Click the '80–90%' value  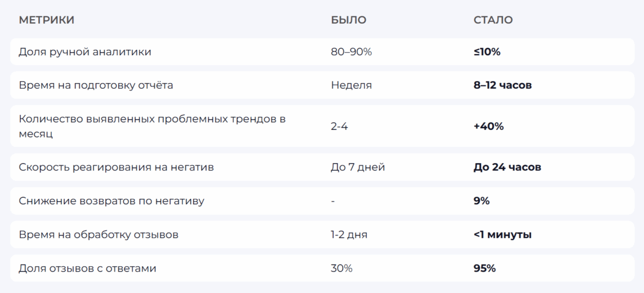click(351, 52)
